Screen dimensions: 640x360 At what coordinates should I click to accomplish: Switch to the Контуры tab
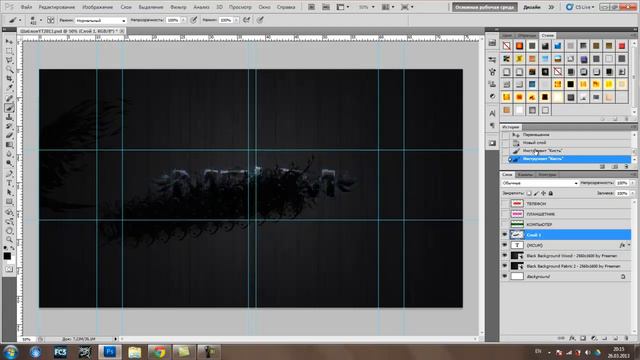pyautogui.click(x=547, y=175)
